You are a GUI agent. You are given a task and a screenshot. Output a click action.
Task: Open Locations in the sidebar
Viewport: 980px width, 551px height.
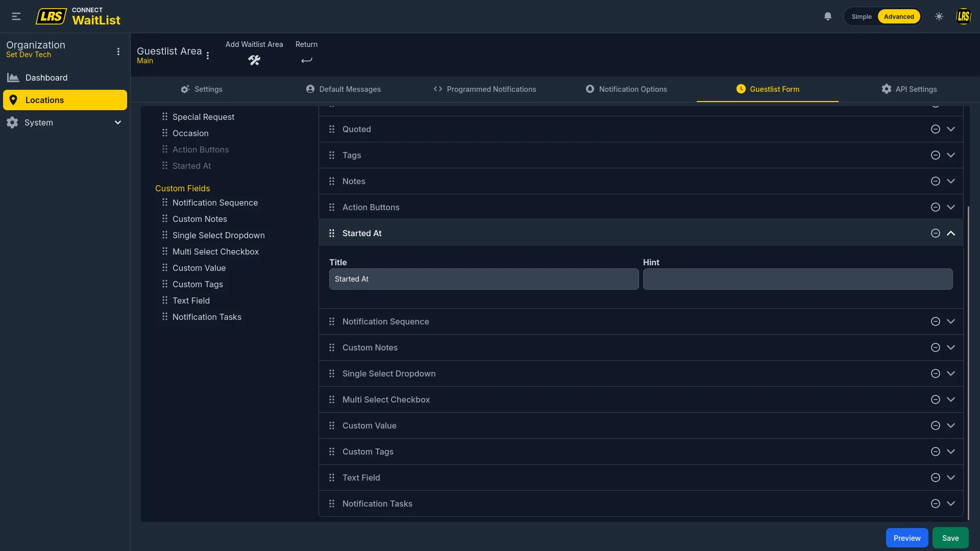[x=65, y=100]
